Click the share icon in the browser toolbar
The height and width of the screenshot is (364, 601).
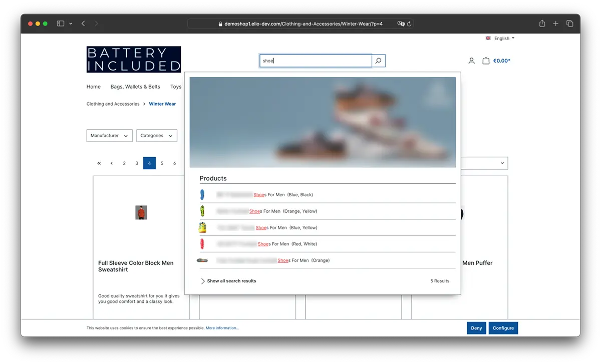tap(541, 23)
